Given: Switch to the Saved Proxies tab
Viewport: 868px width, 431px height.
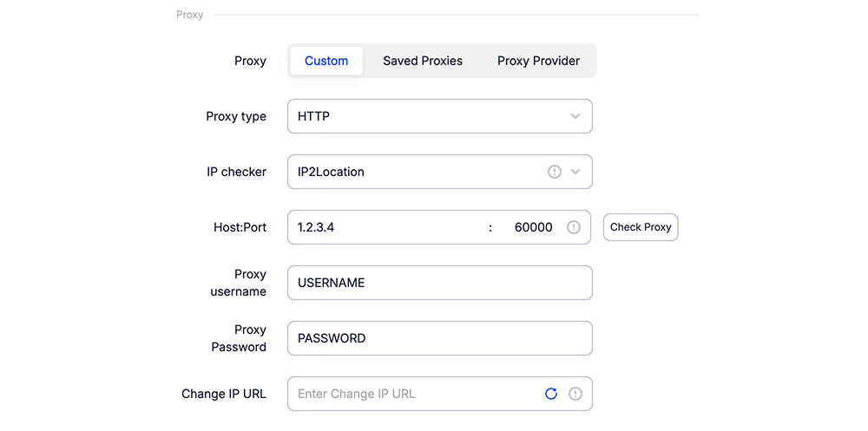Looking at the screenshot, I should click(x=423, y=61).
